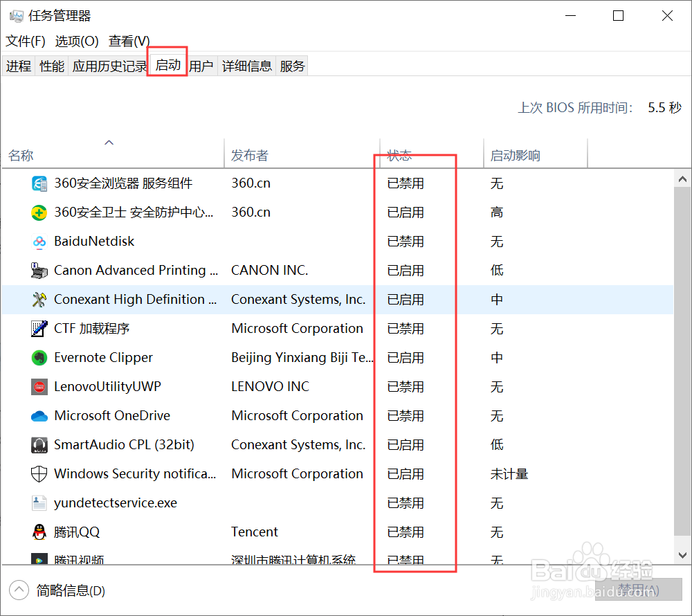Click the Task Manager title bar icon
The image size is (692, 616).
[x=17, y=17]
